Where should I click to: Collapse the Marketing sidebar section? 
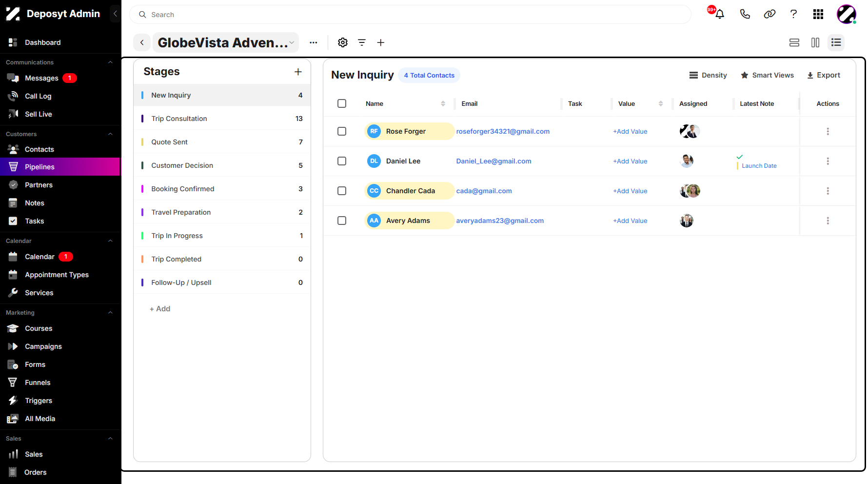click(110, 313)
